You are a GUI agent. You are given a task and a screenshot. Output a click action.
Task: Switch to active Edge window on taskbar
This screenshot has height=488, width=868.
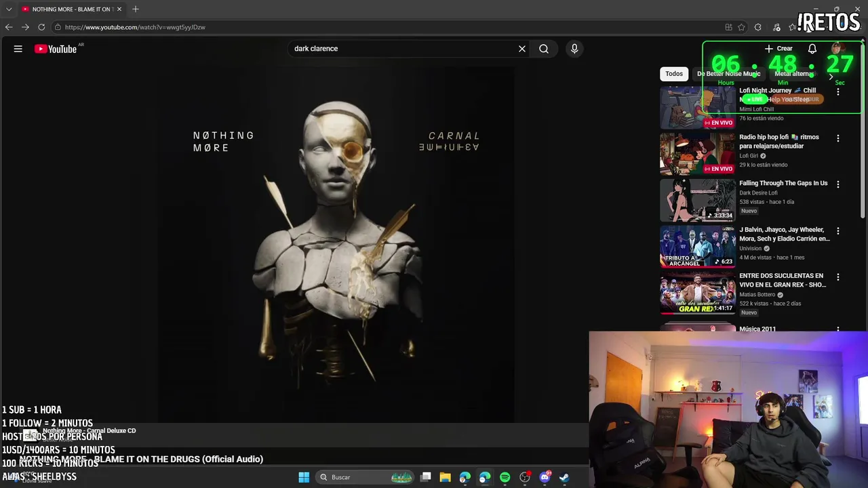click(485, 477)
